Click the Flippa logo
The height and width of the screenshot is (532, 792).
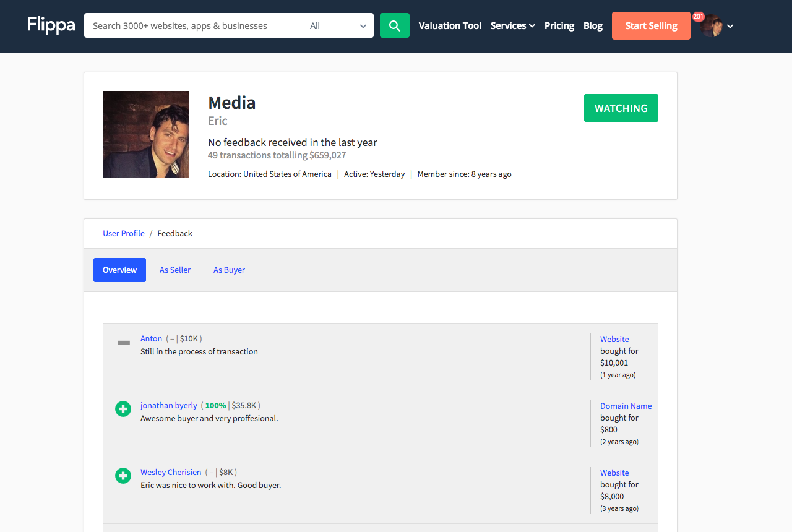tap(51, 25)
